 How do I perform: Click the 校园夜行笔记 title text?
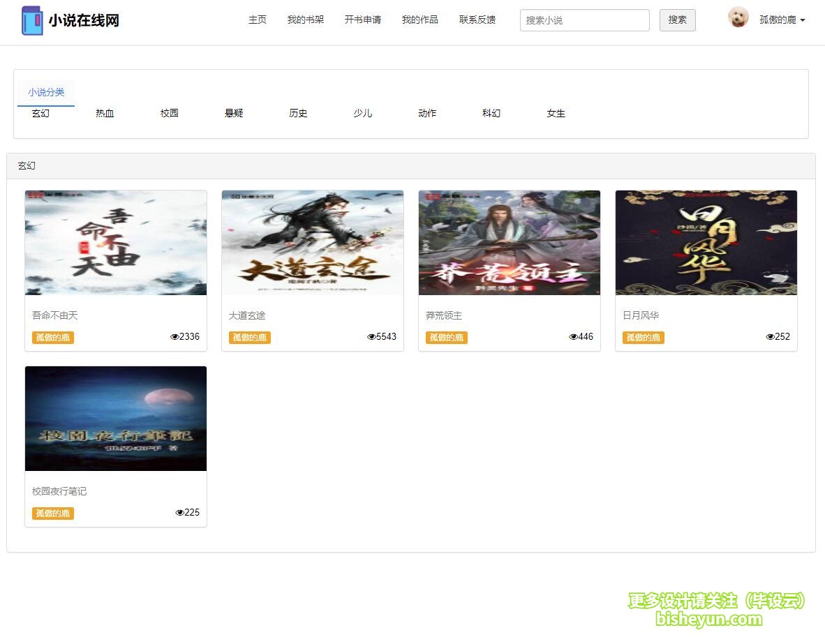(x=59, y=491)
